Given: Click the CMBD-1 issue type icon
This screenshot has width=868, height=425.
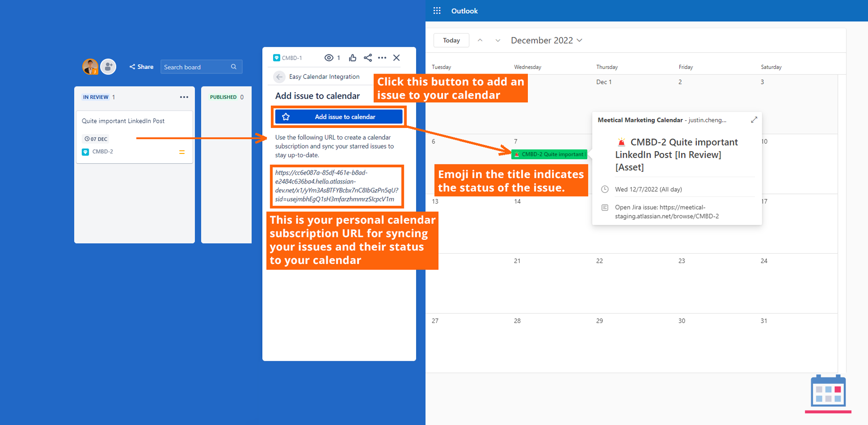Looking at the screenshot, I should tap(276, 58).
